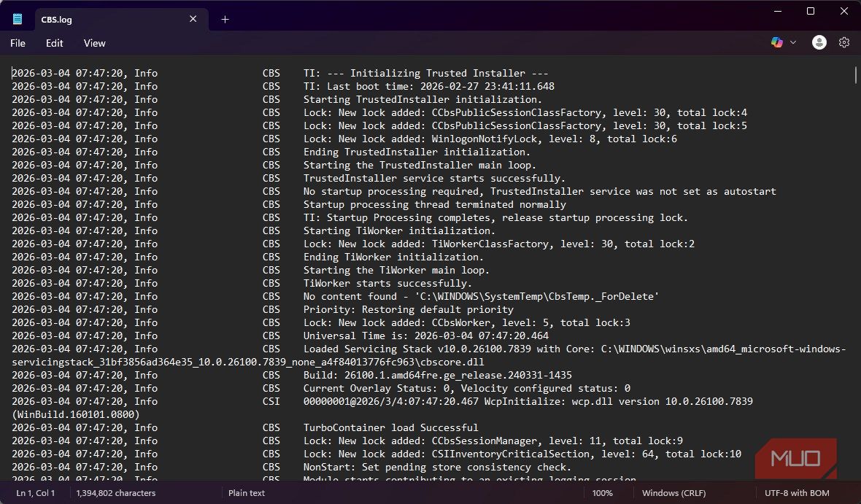861x504 pixels.
Task: Click Windows (CRLF) line ending indicator
Action: coord(673,493)
